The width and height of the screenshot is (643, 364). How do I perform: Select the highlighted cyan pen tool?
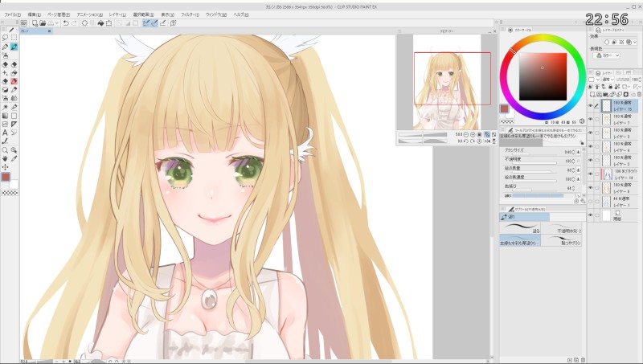(x=14, y=47)
